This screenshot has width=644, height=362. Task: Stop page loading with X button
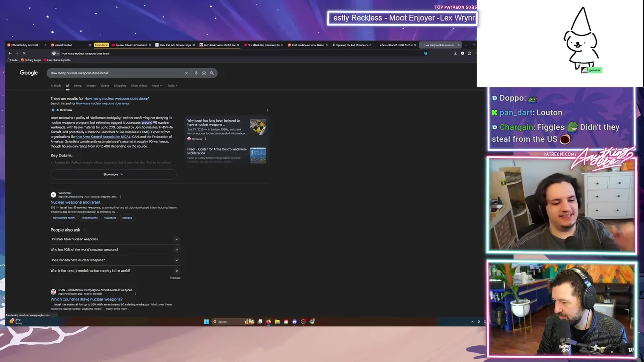coord(24,53)
